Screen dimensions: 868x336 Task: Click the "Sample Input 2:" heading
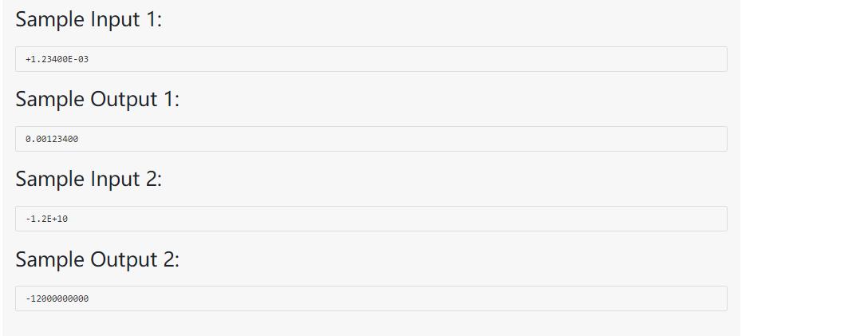[89, 180]
